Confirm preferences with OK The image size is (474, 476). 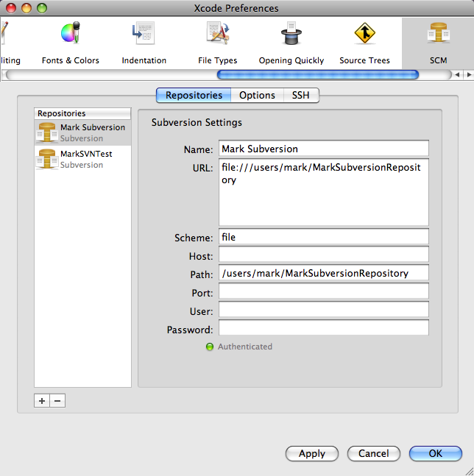click(x=436, y=453)
